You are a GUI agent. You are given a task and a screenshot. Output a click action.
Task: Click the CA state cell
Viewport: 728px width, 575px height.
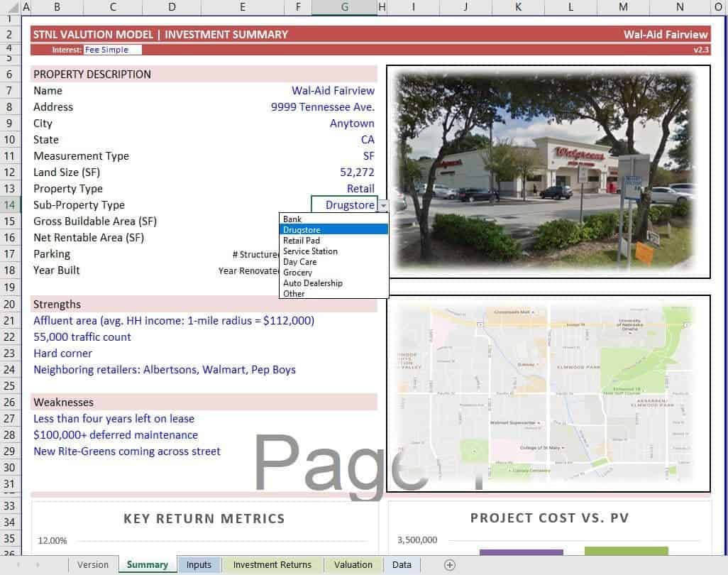tap(368, 140)
